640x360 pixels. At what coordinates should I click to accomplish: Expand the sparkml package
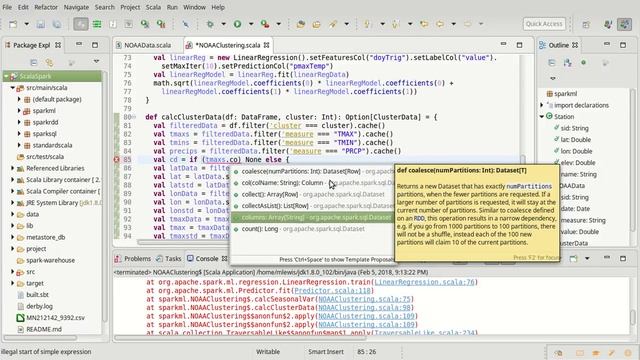19,111
